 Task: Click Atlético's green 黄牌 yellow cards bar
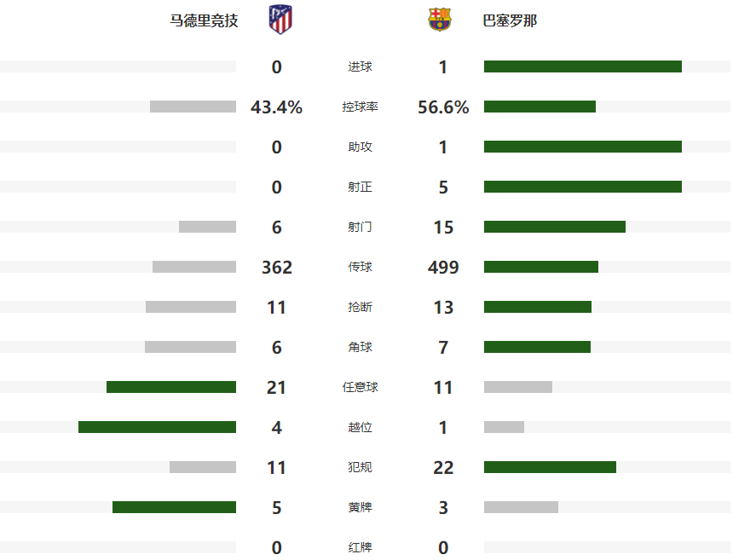click(x=174, y=507)
